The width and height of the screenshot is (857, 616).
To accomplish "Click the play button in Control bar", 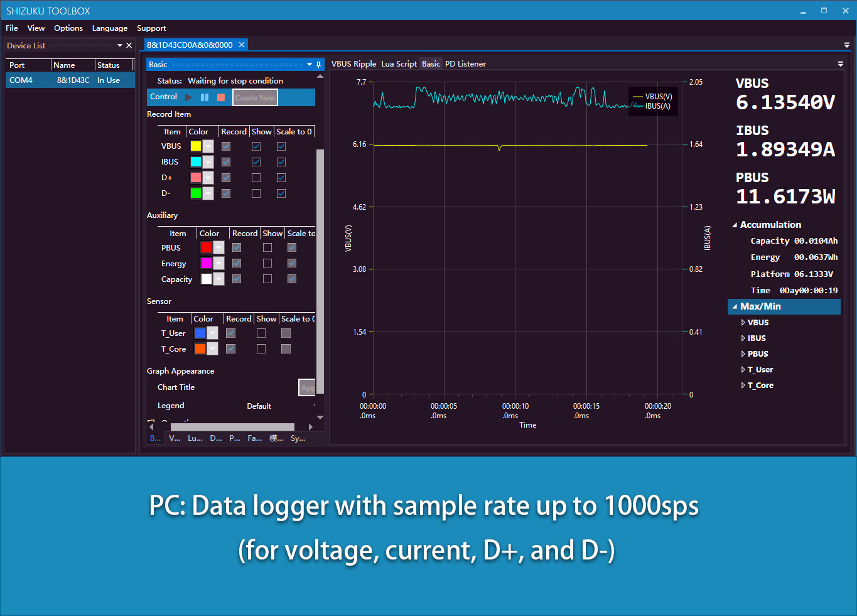I will pyautogui.click(x=188, y=97).
